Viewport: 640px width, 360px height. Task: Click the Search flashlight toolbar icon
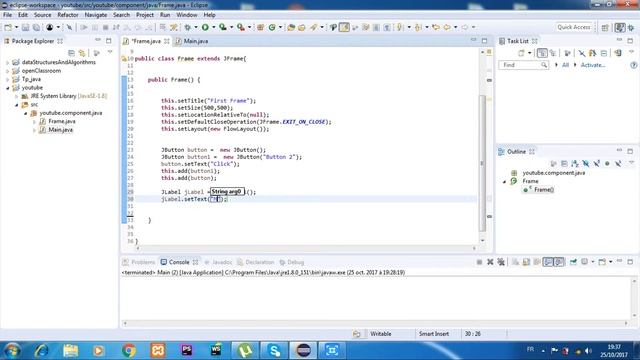point(313,27)
